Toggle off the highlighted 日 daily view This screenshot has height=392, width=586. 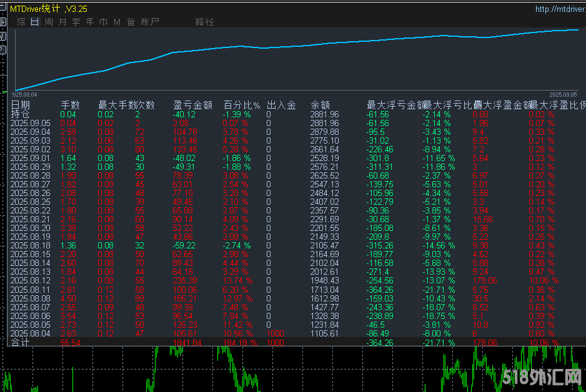[34, 21]
